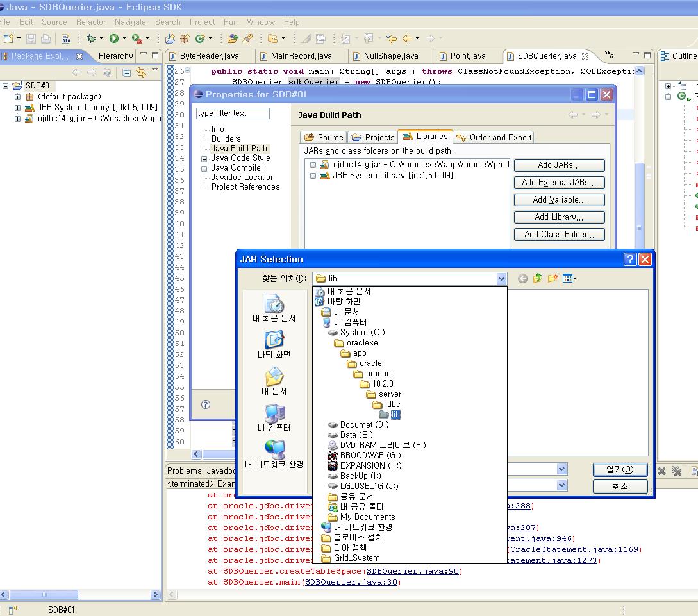Click the 취소 cancel button
The image size is (698, 616).
(x=620, y=487)
